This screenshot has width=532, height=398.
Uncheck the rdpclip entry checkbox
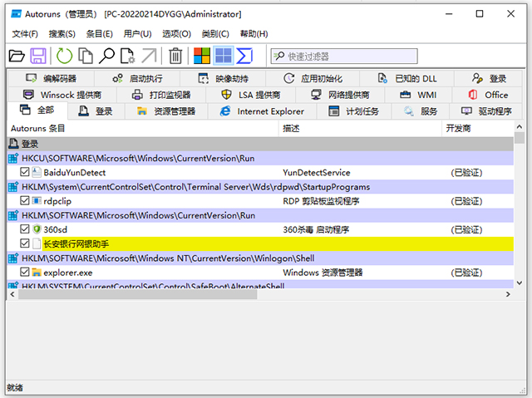tap(24, 200)
